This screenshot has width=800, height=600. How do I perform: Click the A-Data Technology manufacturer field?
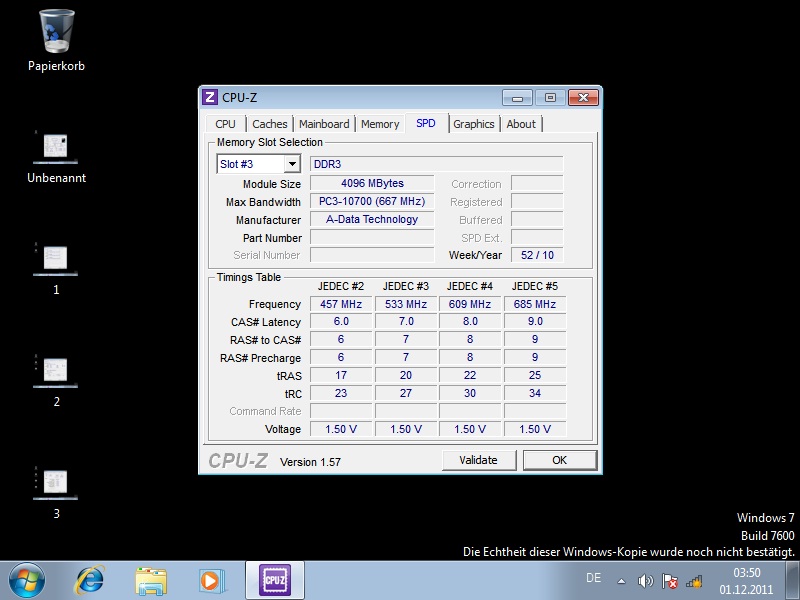372,219
